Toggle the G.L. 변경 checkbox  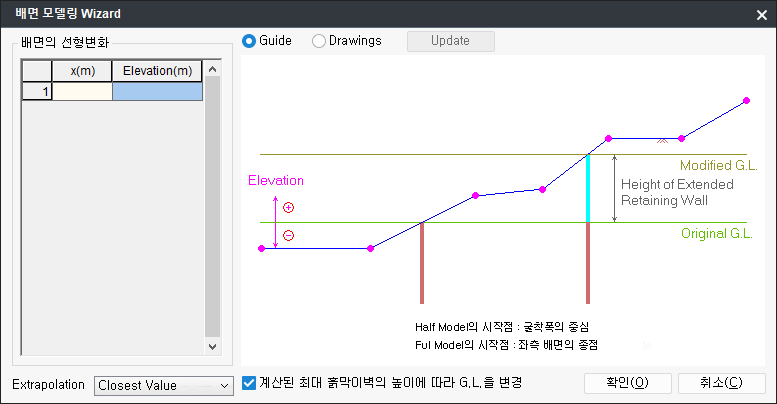pyautogui.click(x=250, y=382)
